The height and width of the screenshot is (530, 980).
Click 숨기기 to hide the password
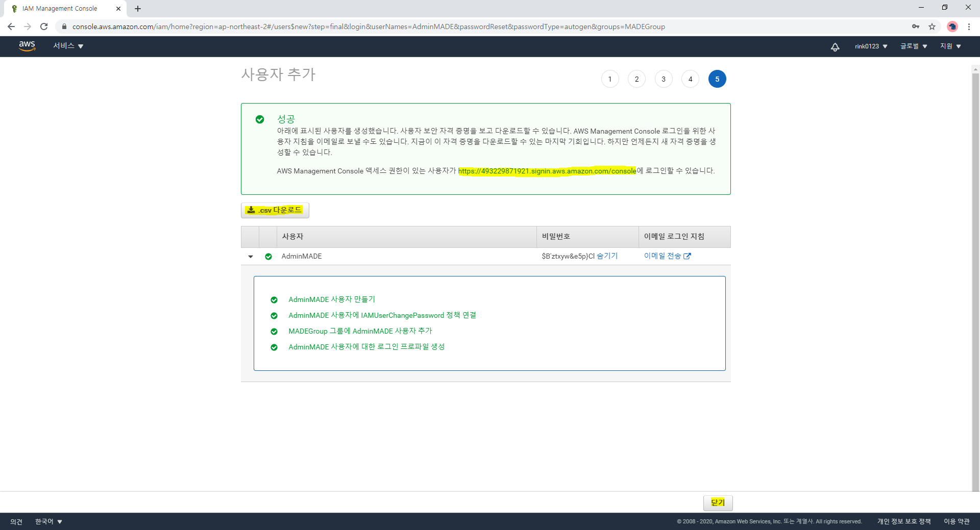(x=607, y=256)
